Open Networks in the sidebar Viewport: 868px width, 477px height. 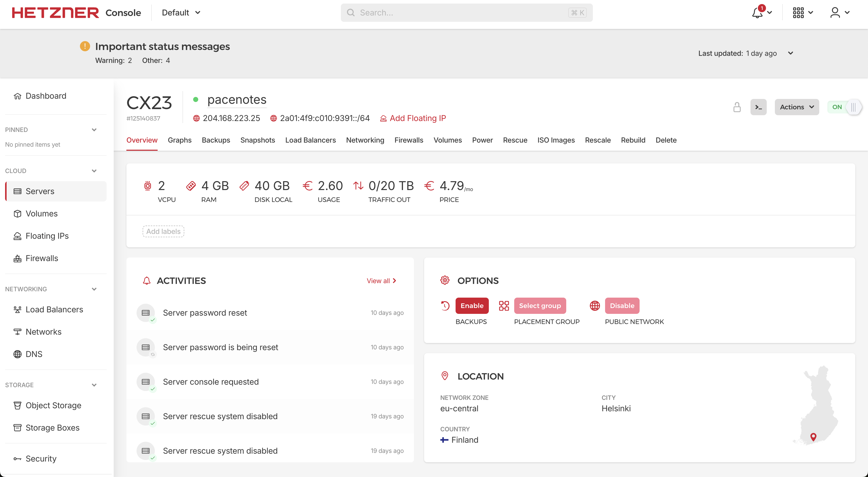[56, 332]
